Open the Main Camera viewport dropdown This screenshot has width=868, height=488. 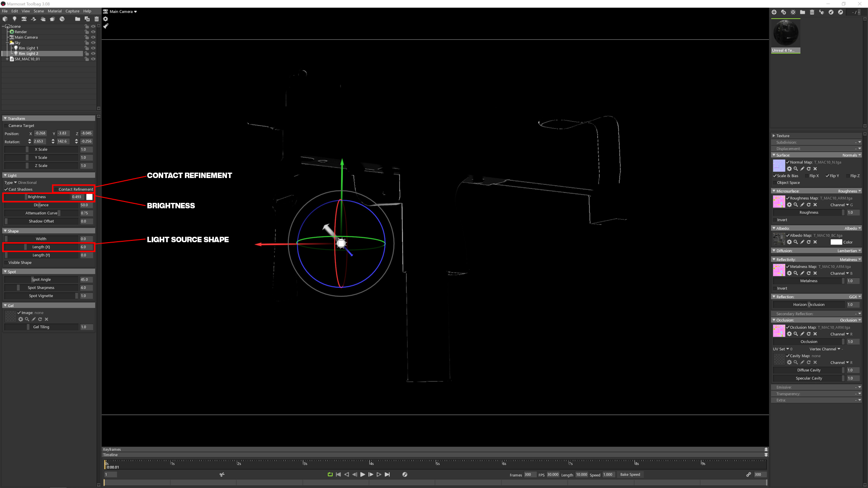click(x=120, y=11)
